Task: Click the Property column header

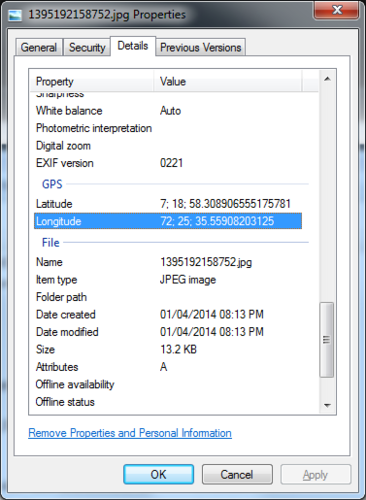Action: (x=92, y=82)
